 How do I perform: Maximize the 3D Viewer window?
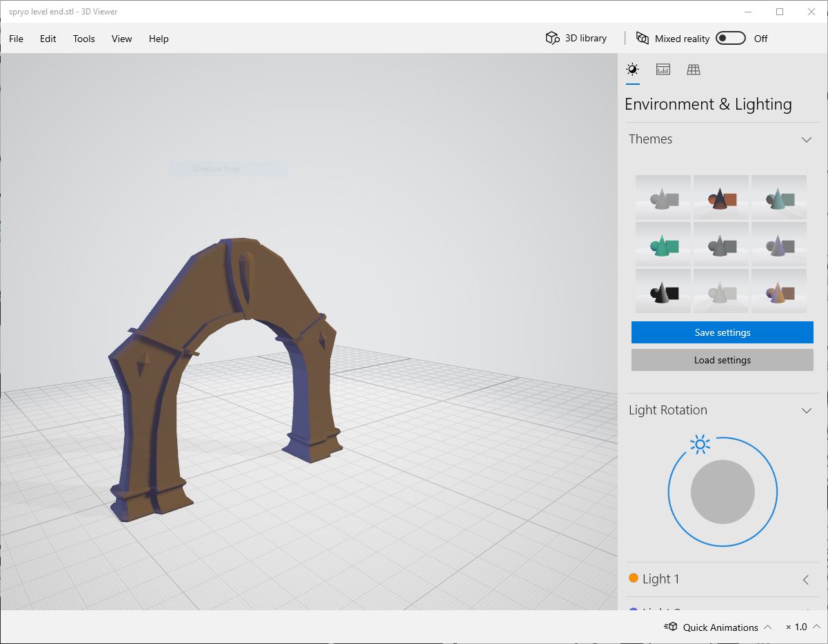point(780,12)
